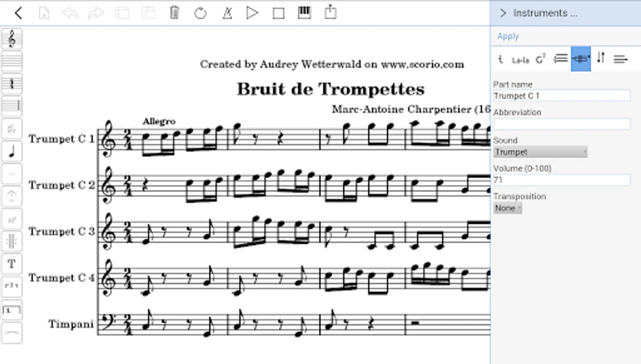Screen dimensions: 641x364
Task: Click the circular refresh icon
Action: pyautogui.click(x=200, y=13)
